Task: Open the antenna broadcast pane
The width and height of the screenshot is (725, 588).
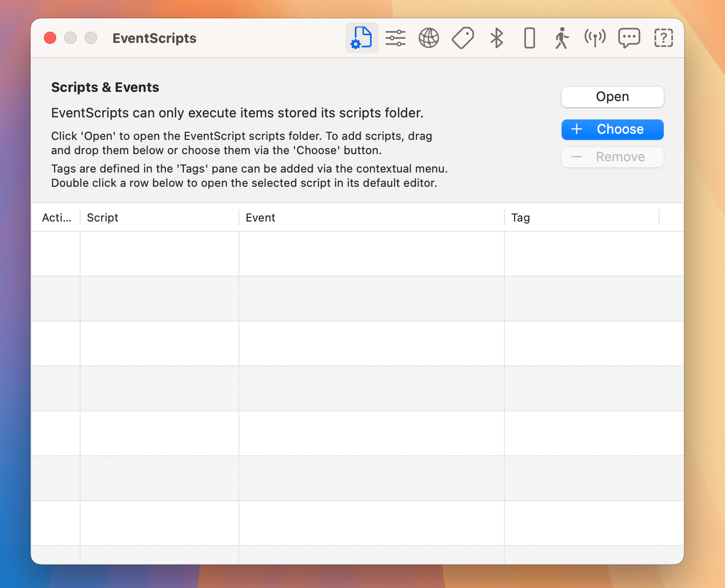Action: pos(595,38)
